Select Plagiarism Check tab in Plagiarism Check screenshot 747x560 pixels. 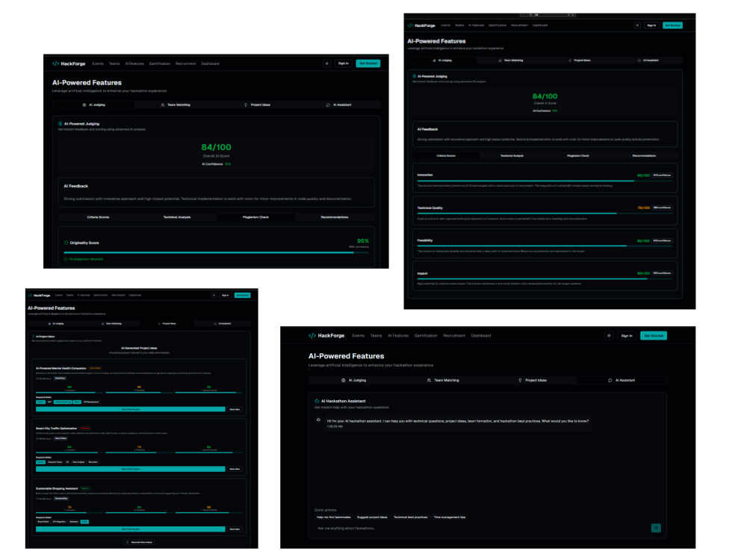tap(255, 217)
